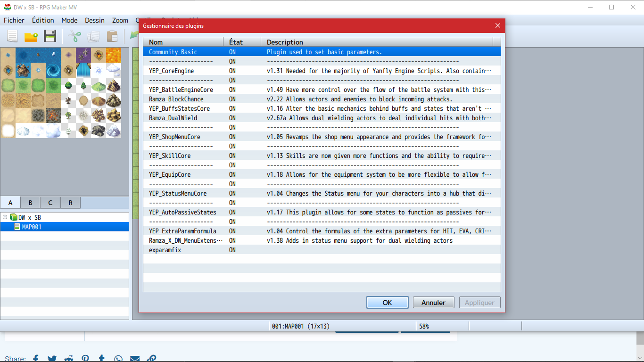
Task: Select the deep blue water tile
Action: click(x=23, y=55)
